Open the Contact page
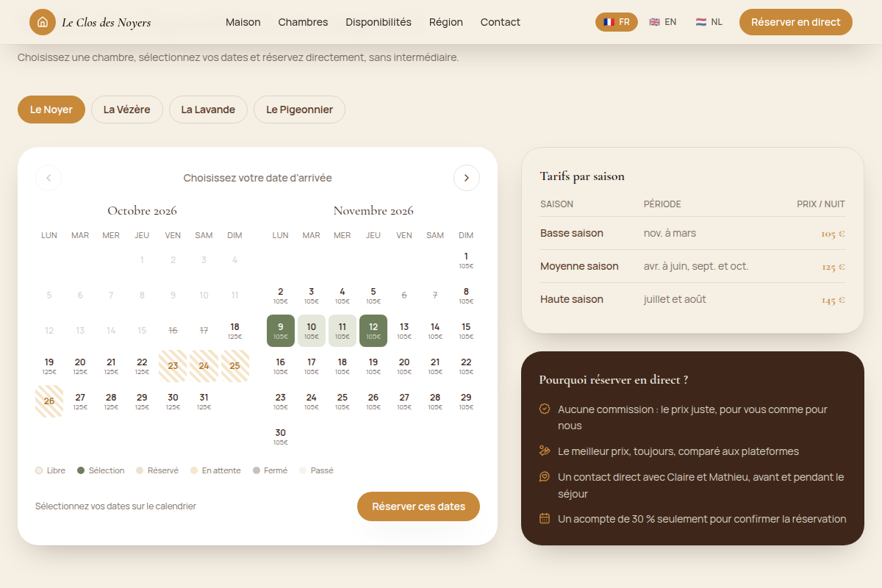Screen dimensions: 882x588 pos(501,22)
